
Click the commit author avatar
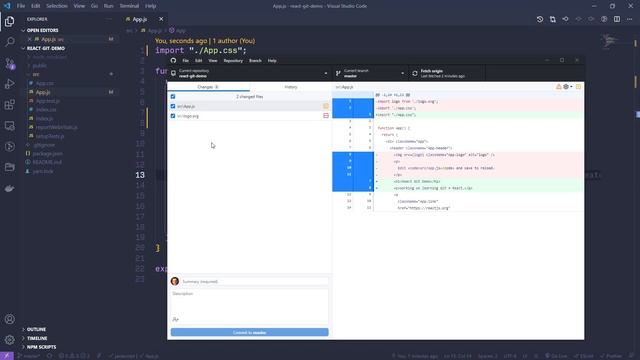point(175,281)
